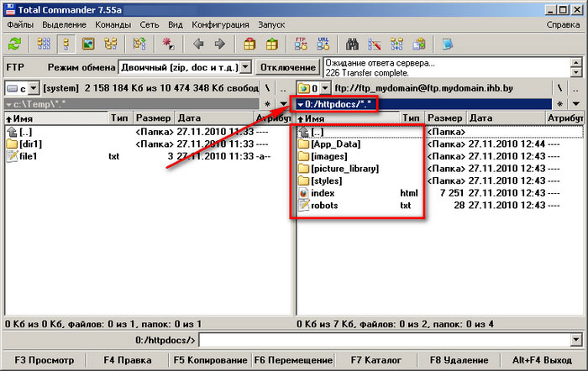Click Alt+F4 Выход button
This screenshot has height=371, width=588.
pos(543,360)
